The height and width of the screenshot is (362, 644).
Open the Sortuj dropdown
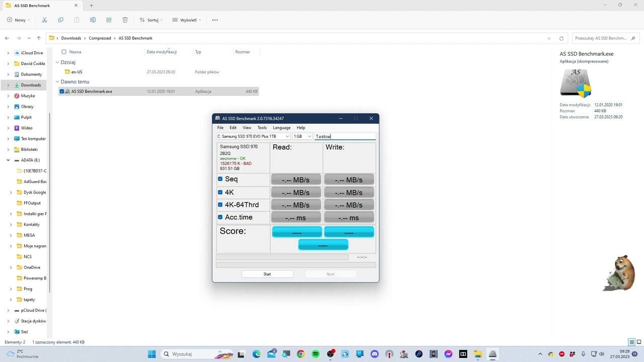pyautogui.click(x=151, y=20)
